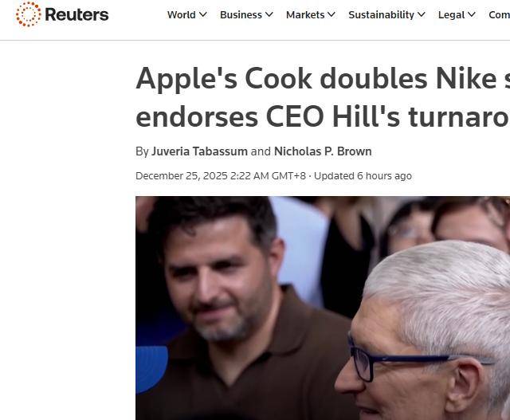
Task: Expand the chevron beside Business
Action: point(269,14)
